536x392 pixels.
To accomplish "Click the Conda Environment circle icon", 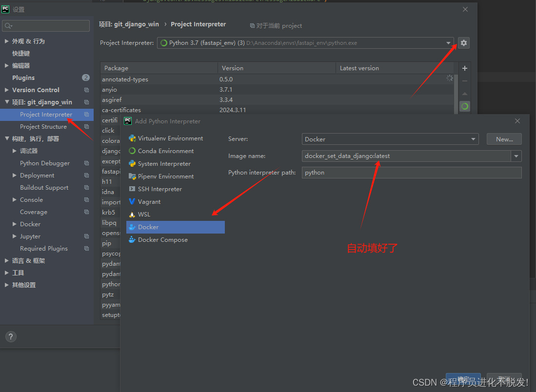I will [132, 151].
